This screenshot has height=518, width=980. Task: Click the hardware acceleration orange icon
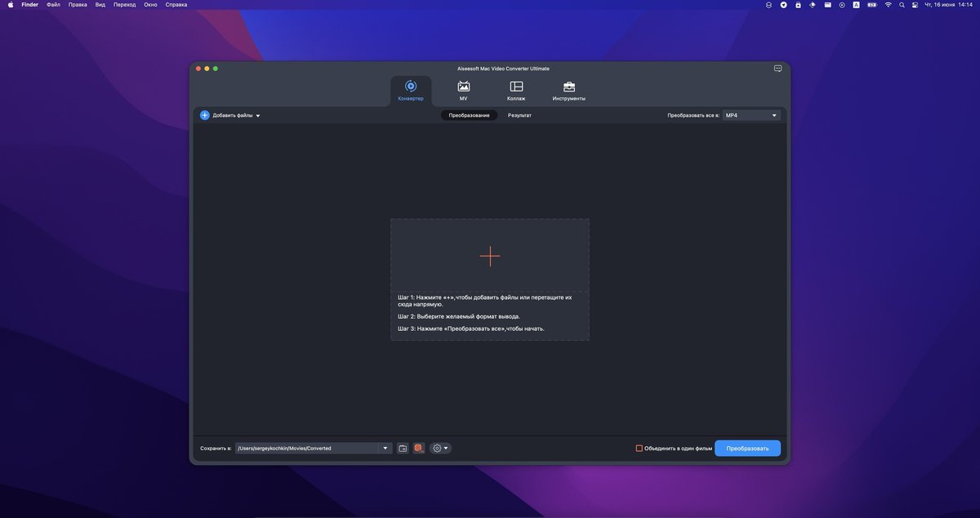(419, 448)
